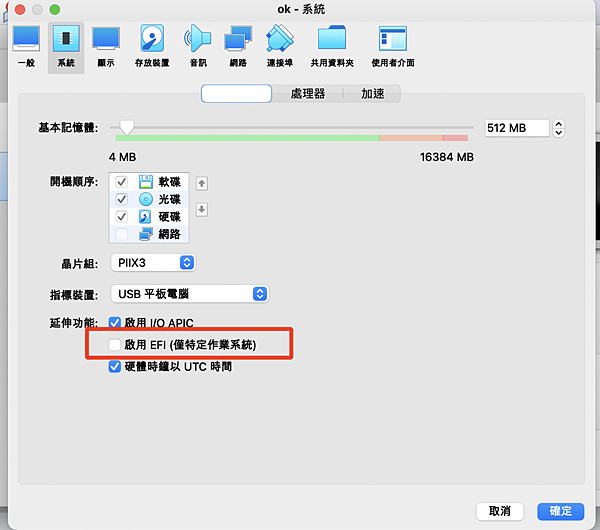Screen dimensions: 600x530
Task: Click 取消 to cancel changes
Action: (x=500, y=511)
